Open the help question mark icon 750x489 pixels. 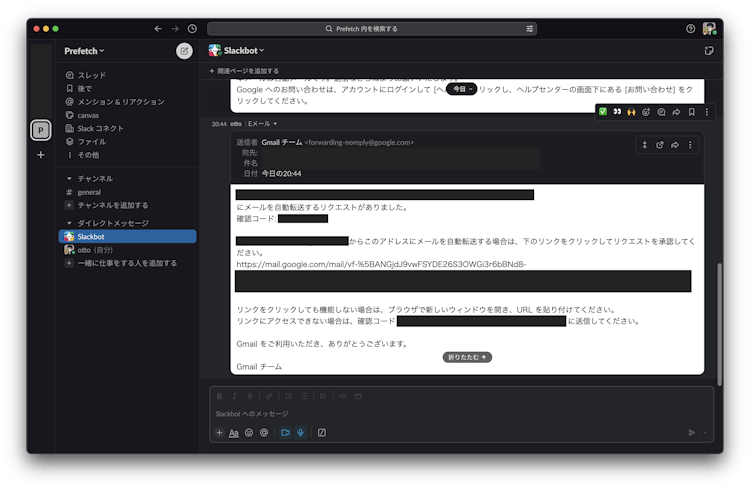[690, 29]
